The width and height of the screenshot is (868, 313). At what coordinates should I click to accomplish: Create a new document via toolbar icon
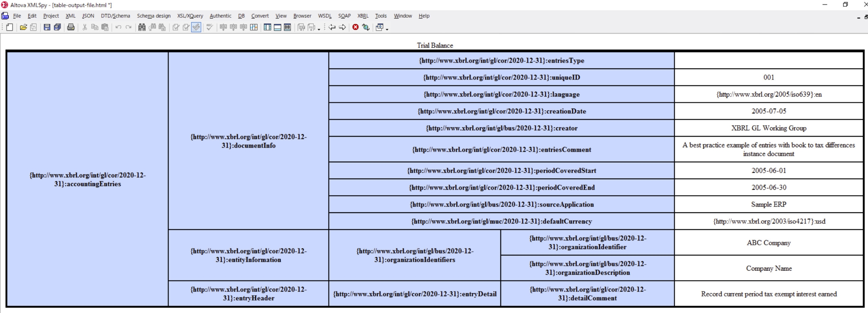[x=10, y=27]
